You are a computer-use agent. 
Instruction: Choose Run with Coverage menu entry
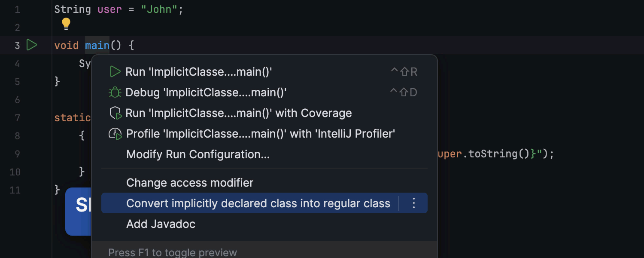click(x=238, y=113)
